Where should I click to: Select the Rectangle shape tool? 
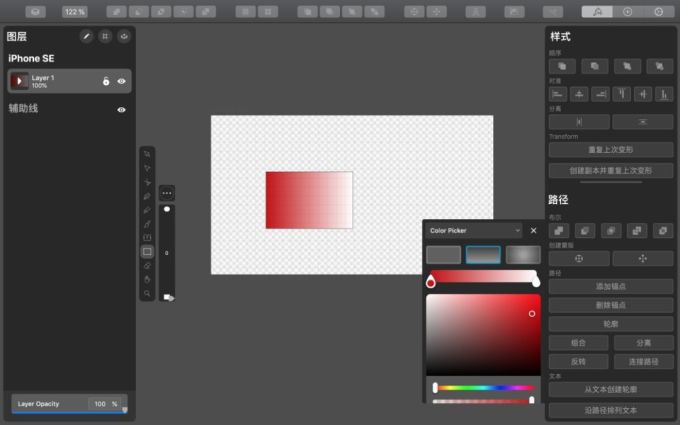(147, 252)
